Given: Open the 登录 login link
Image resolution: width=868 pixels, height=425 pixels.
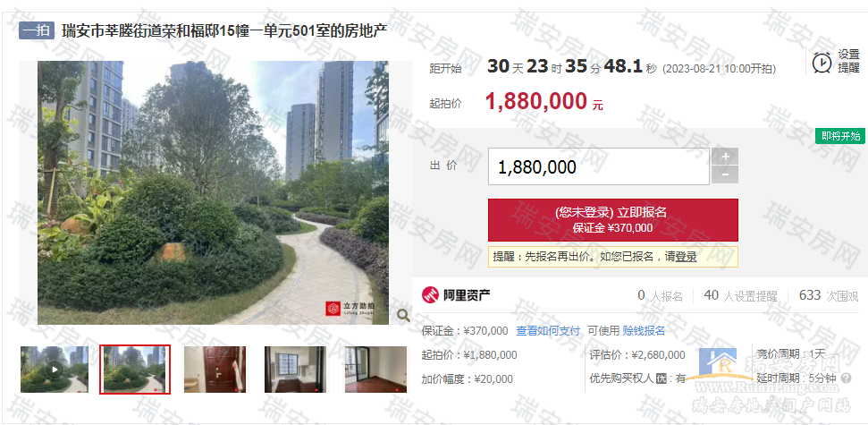Looking at the screenshot, I should [x=686, y=257].
